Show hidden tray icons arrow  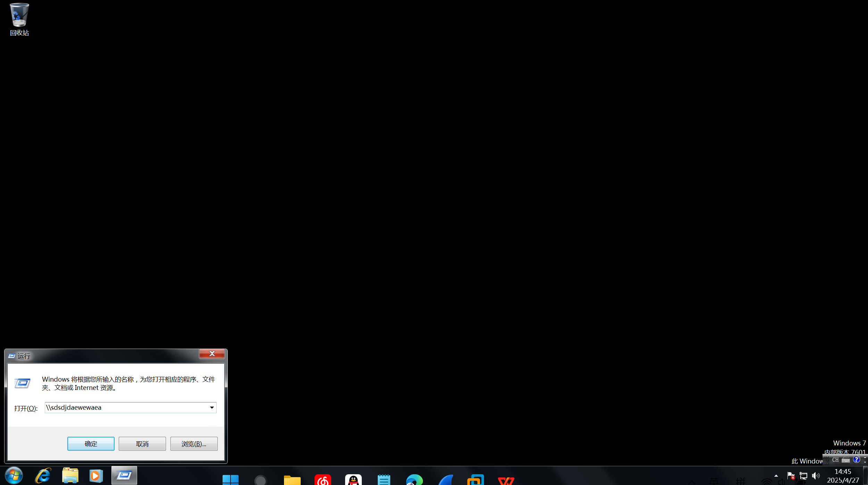tap(776, 476)
